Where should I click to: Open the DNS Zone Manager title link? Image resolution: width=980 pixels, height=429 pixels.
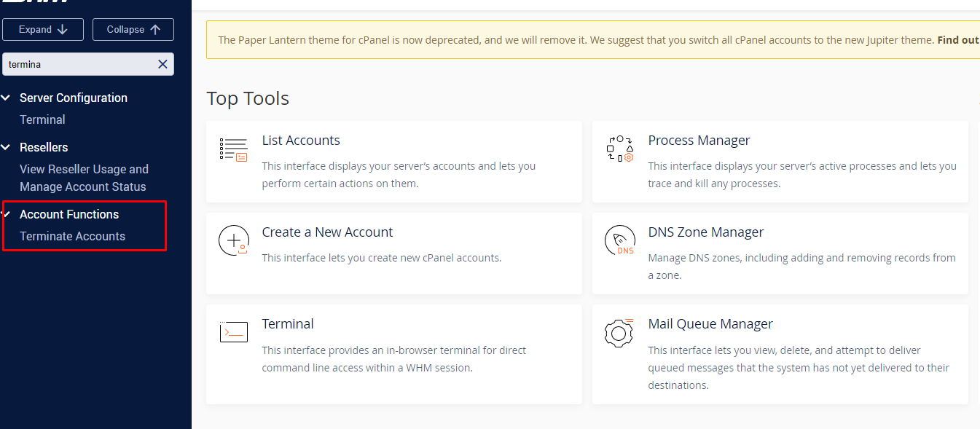pyautogui.click(x=706, y=232)
